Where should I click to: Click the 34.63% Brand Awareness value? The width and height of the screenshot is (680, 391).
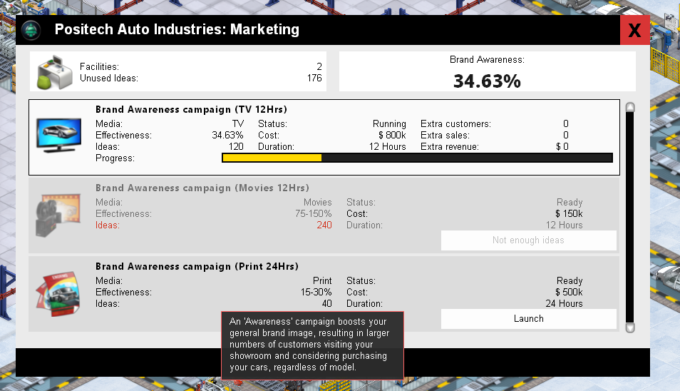[x=487, y=81]
